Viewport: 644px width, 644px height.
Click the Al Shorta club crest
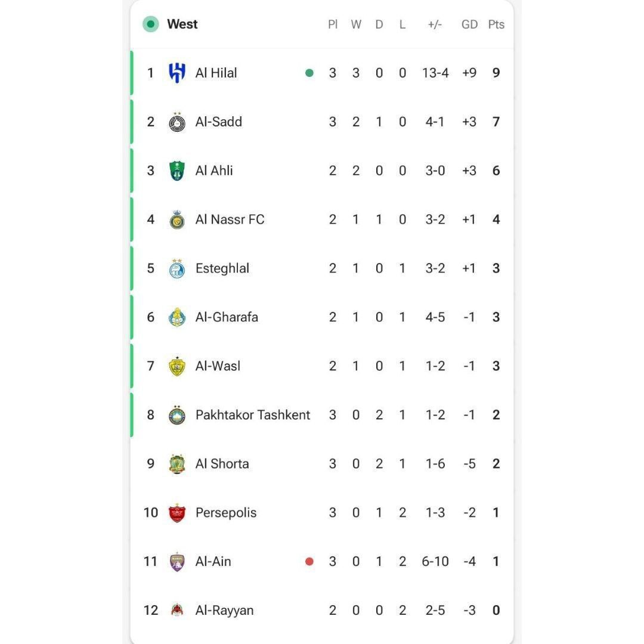point(177,464)
